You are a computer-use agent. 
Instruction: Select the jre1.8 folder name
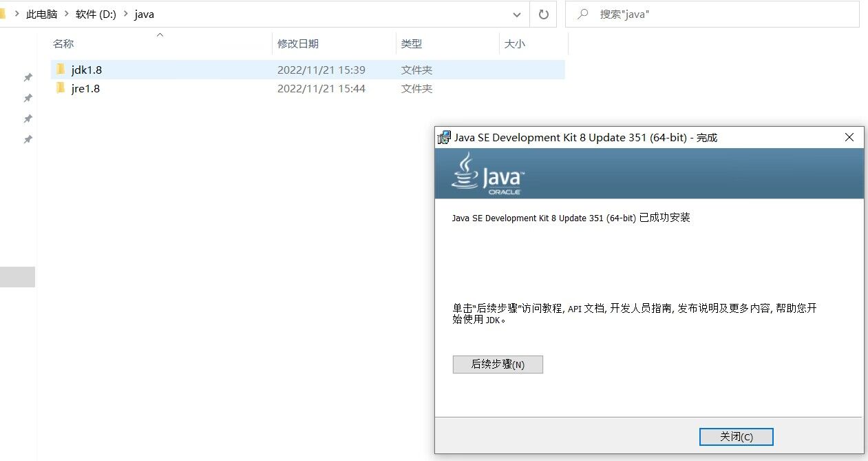(x=85, y=88)
